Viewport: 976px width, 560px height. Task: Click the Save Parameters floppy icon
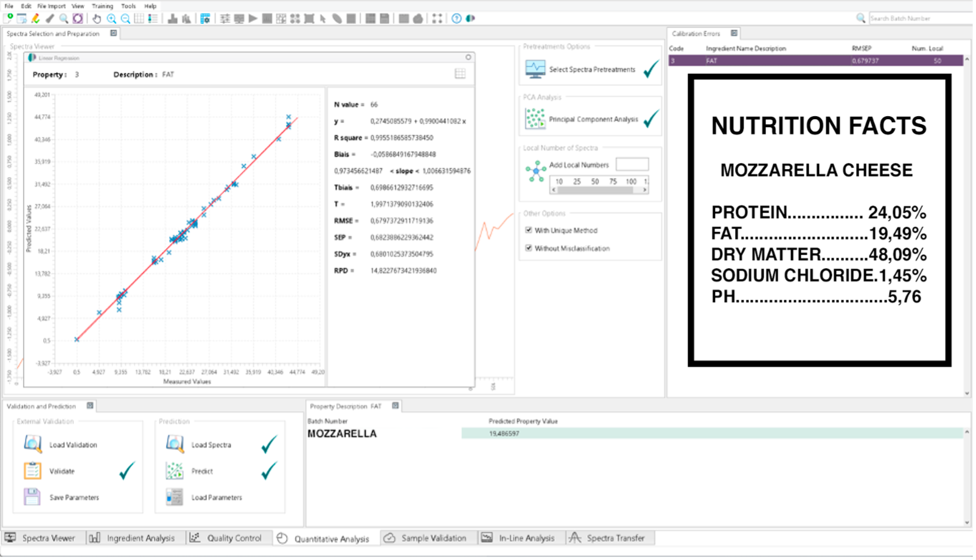(32, 497)
